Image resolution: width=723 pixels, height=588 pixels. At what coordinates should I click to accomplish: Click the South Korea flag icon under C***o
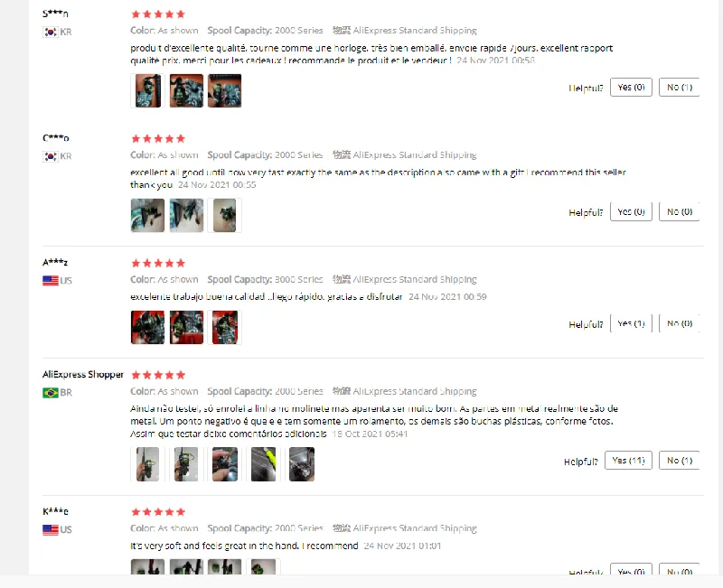click(x=51, y=156)
